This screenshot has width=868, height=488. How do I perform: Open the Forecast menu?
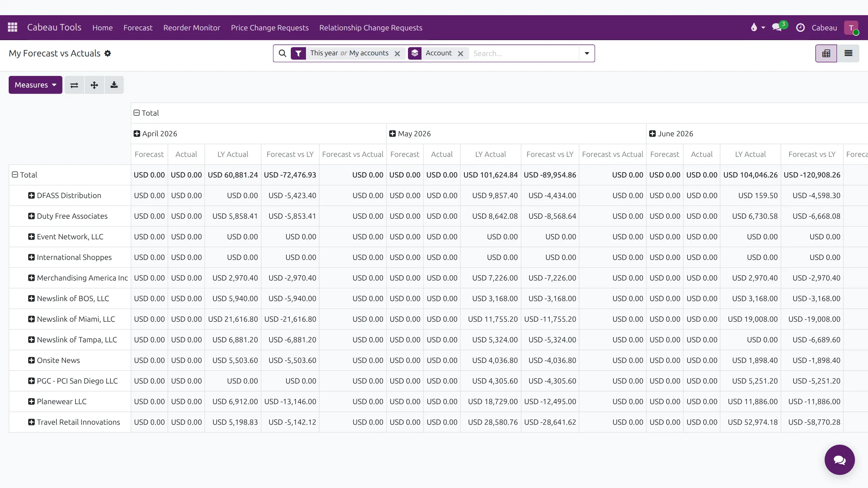[x=138, y=27]
